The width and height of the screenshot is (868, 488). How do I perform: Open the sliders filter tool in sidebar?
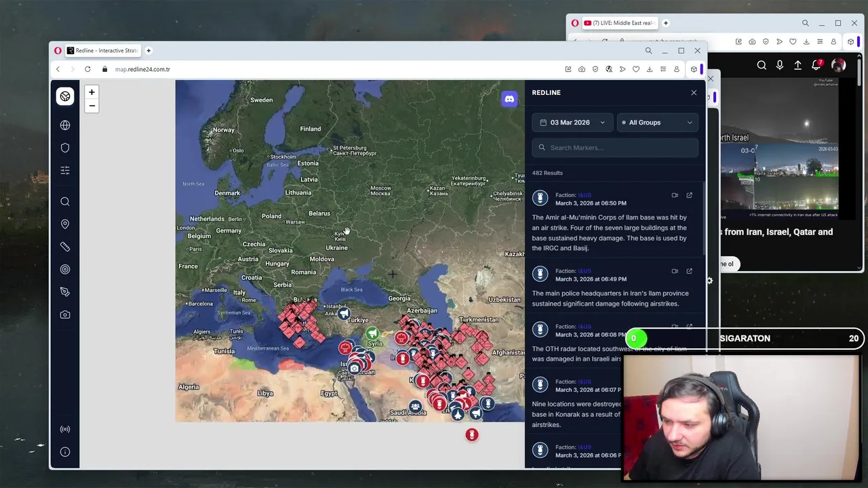[x=65, y=170]
